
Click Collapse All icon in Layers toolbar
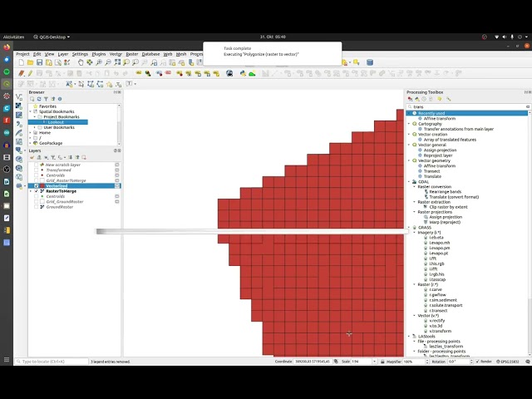77,157
